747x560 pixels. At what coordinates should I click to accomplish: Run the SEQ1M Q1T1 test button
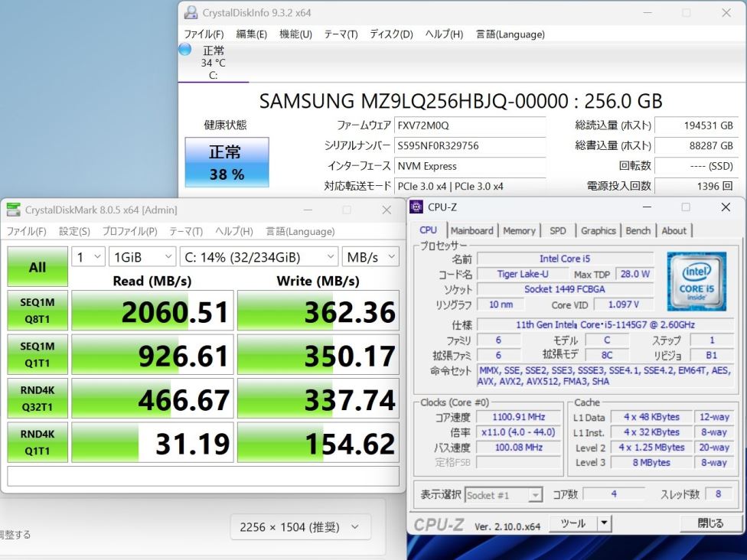[38, 354]
